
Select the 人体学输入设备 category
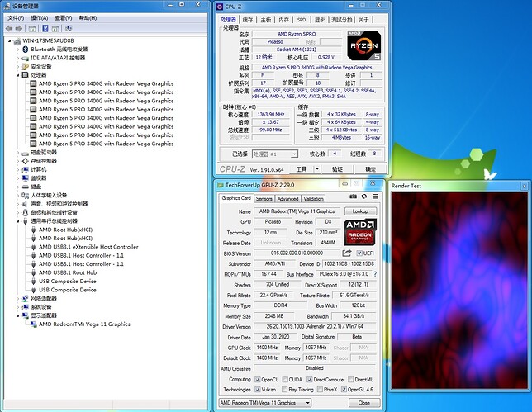49,196
